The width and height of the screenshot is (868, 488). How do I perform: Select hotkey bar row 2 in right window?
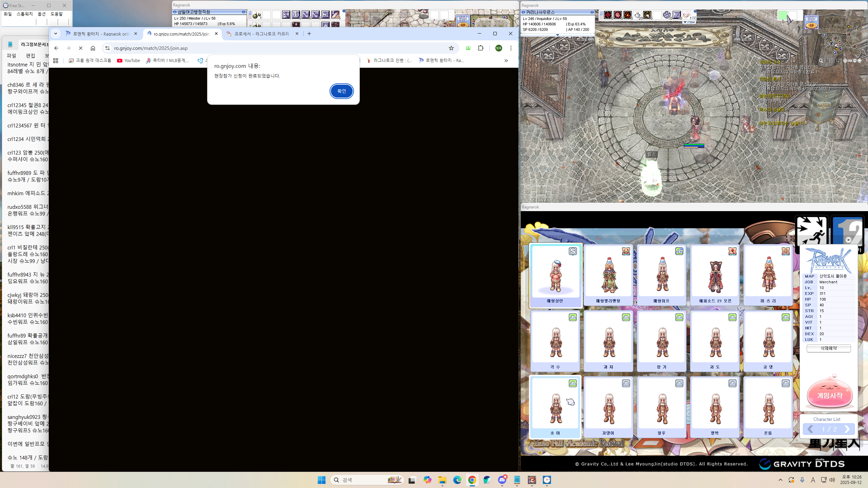601,17
